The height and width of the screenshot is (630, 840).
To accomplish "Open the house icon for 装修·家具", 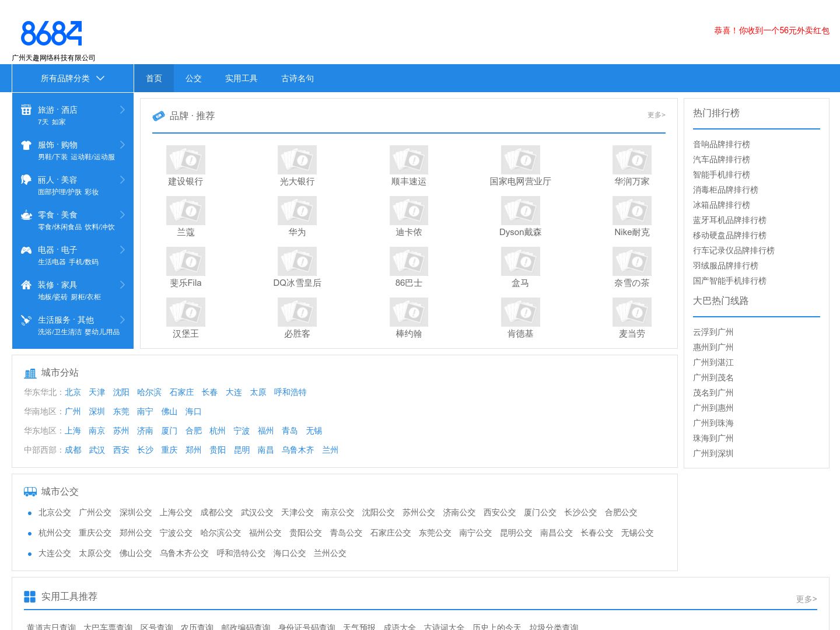I will click(x=26, y=285).
